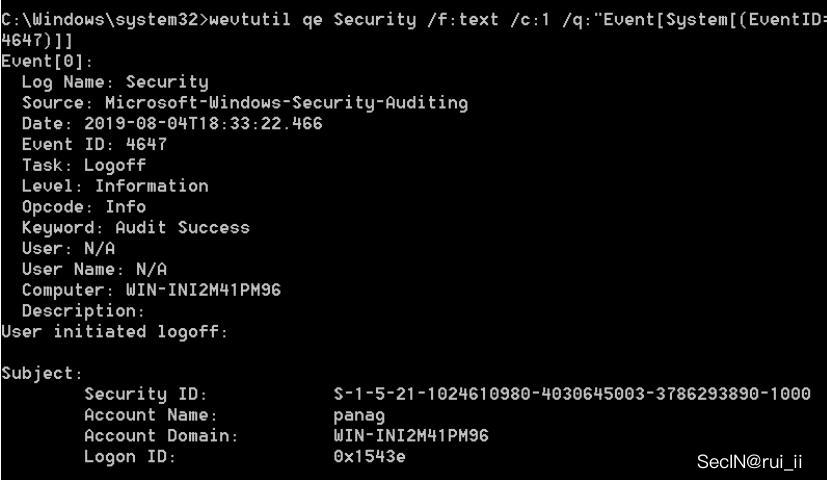Click the Keyword Audit Success text
Image resolution: width=827 pixels, height=480 pixels.
pos(136,227)
